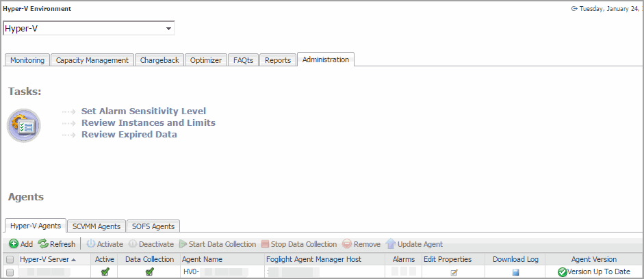Image resolution: width=644 pixels, height=279 pixels.
Task: Select the Hyper-V Agents tab
Action: [x=36, y=226]
